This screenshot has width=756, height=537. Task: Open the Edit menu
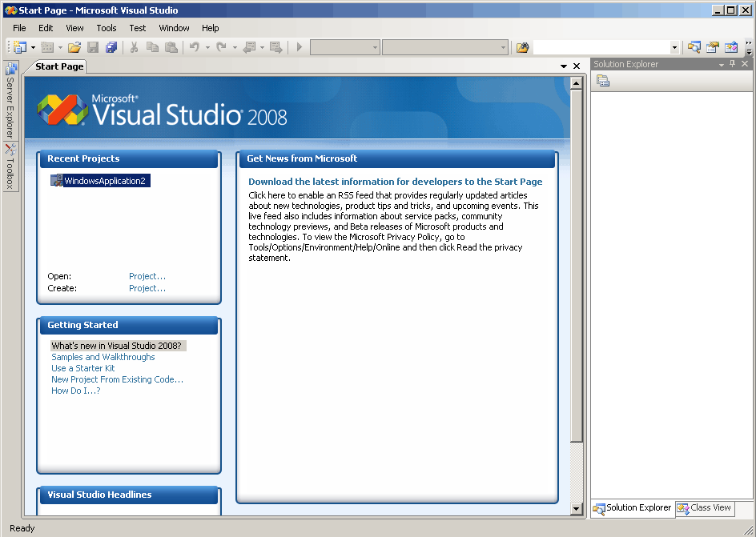46,28
